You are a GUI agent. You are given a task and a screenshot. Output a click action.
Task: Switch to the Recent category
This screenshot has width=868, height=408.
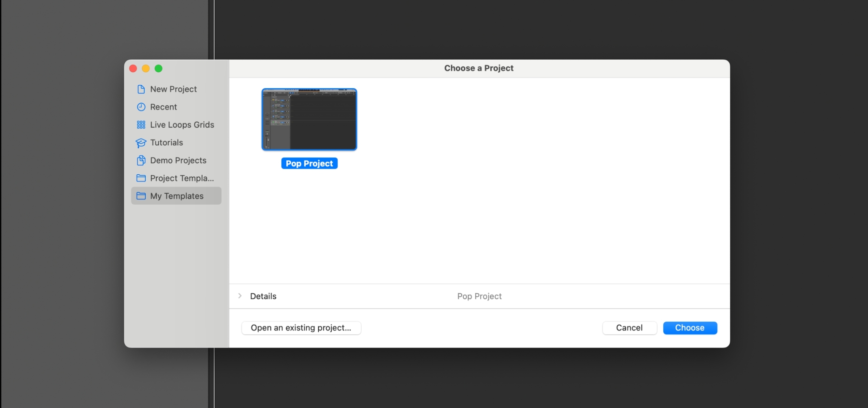[x=163, y=107]
